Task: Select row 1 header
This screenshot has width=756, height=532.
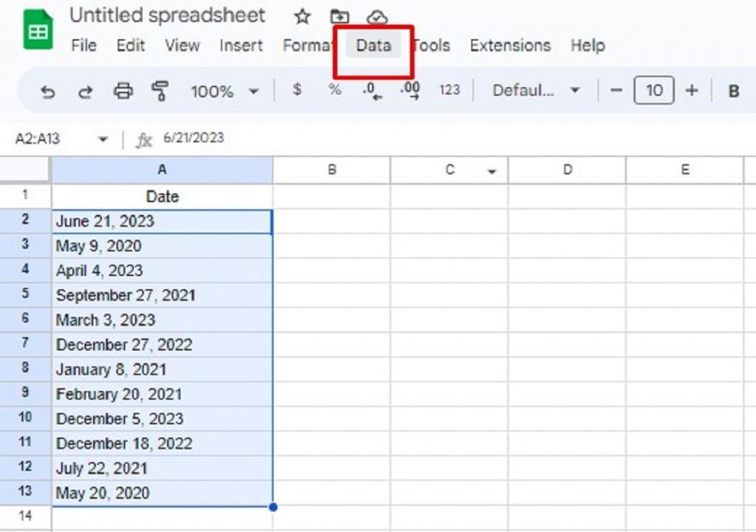Action: (25, 196)
